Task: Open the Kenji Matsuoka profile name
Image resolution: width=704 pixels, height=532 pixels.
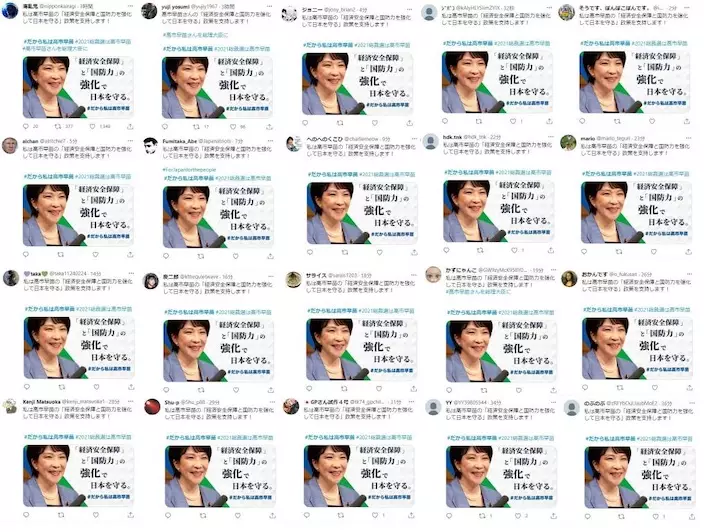Action: pyautogui.click(x=41, y=401)
